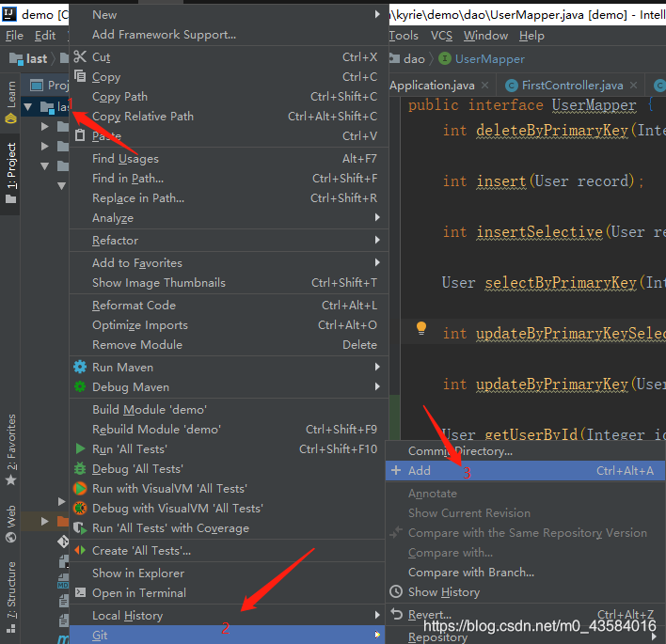The image size is (666, 644).
Task: Close the FirstController.java tab
Action: coord(633,86)
